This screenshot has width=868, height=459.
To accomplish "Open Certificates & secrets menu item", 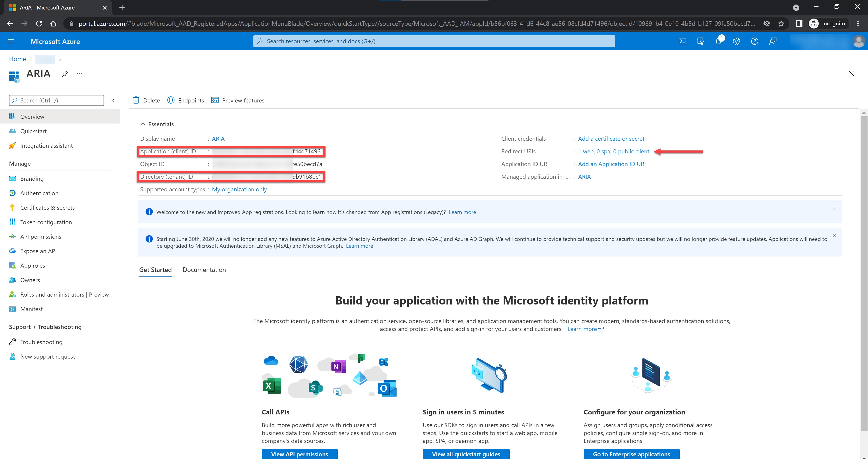I will (47, 208).
